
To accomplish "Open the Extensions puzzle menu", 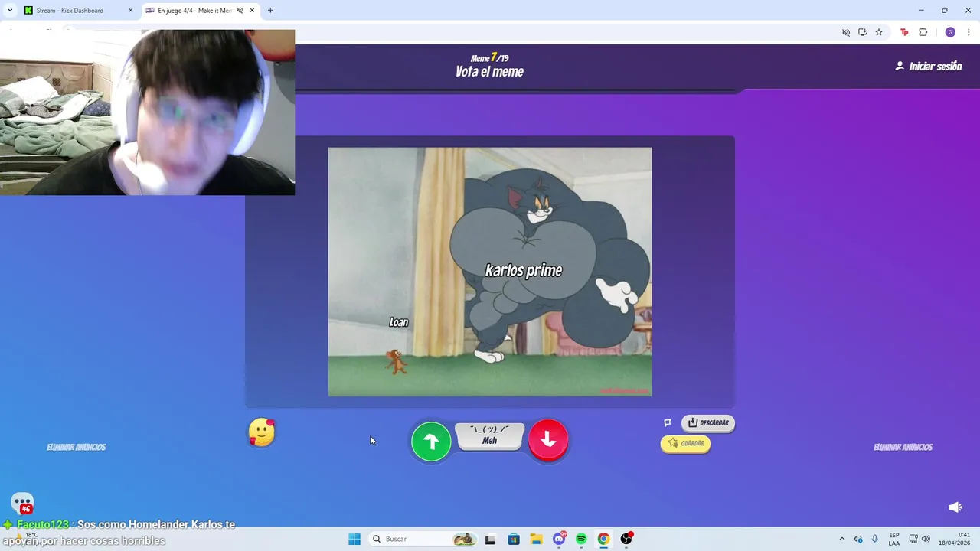I will point(923,32).
